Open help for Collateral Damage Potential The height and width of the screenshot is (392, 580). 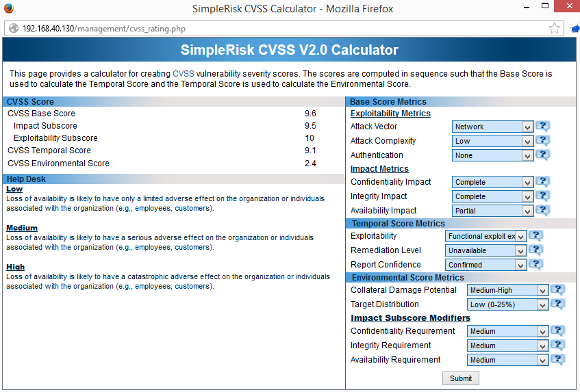point(558,290)
